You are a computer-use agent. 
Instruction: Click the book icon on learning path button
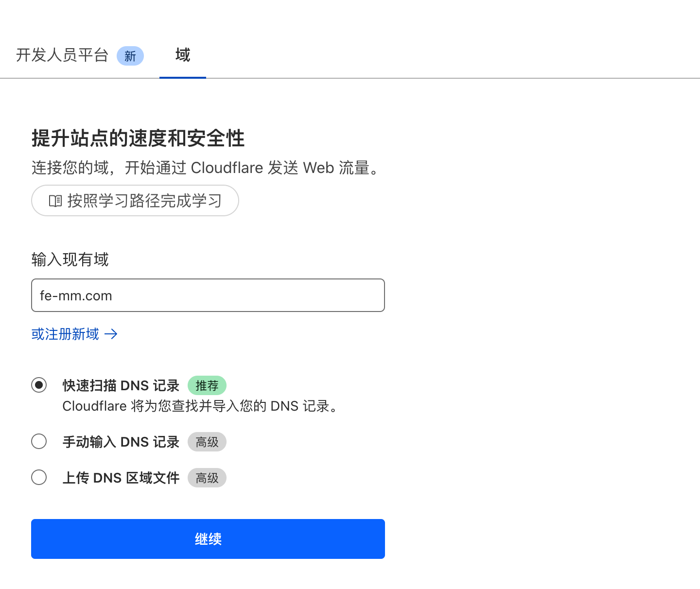(x=55, y=201)
